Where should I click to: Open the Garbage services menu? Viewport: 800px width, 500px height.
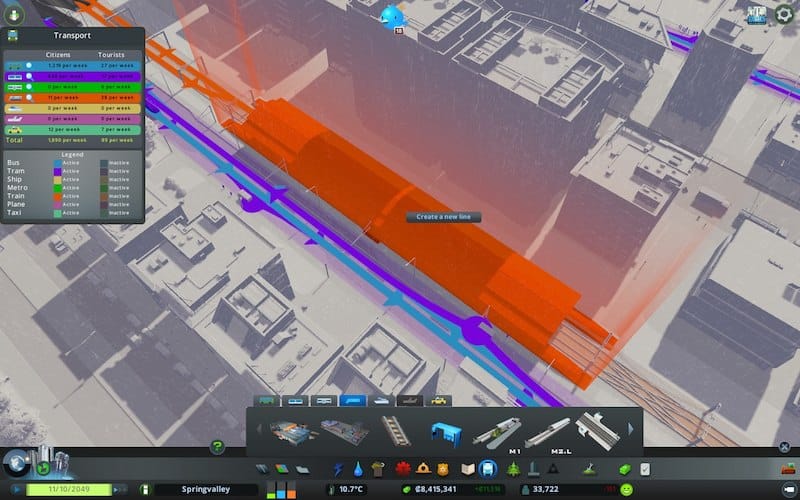(378, 468)
